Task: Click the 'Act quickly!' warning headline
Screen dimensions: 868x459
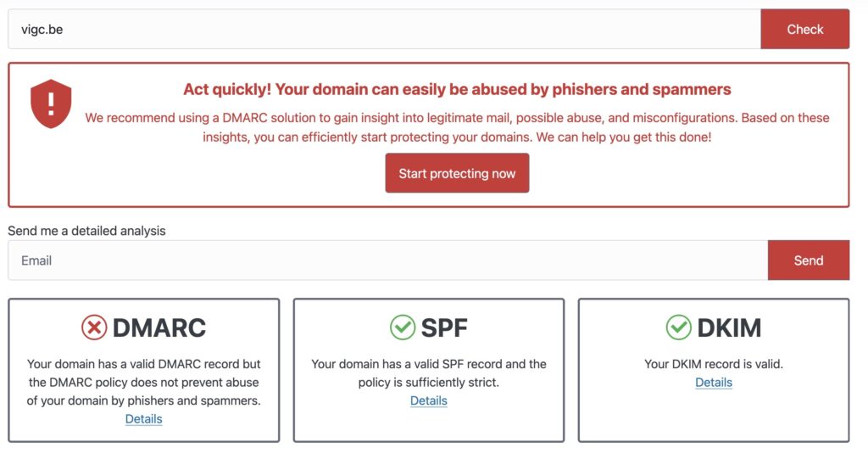Action: (x=457, y=89)
